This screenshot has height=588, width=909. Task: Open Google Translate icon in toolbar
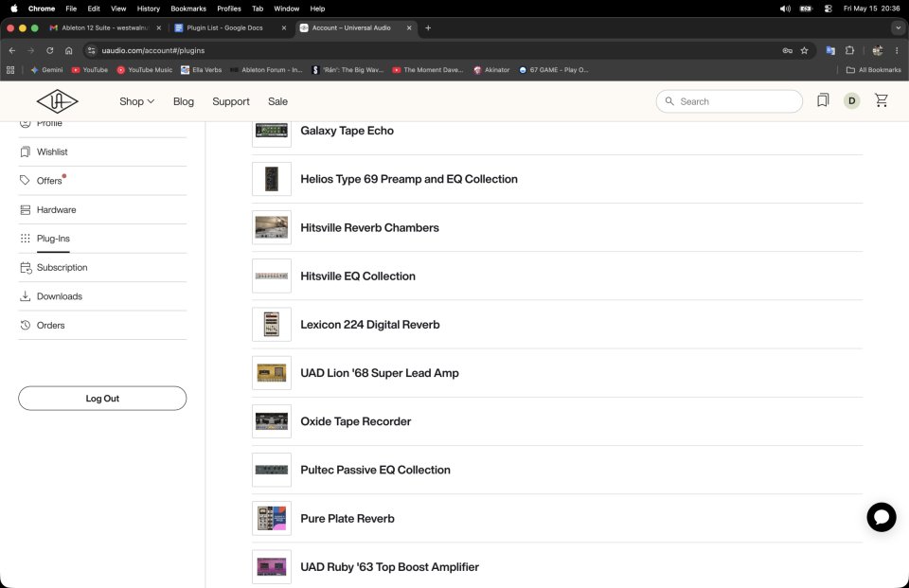pos(830,50)
